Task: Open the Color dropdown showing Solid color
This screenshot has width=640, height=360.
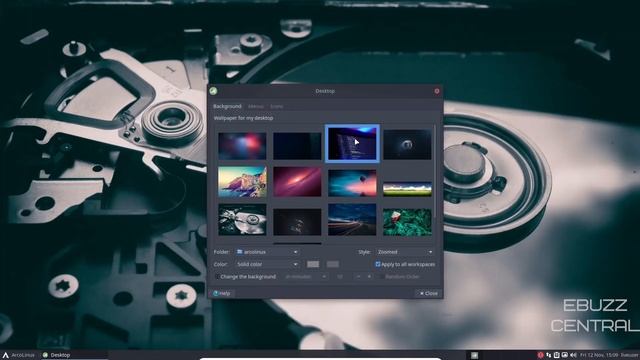Action: point(267,264)
